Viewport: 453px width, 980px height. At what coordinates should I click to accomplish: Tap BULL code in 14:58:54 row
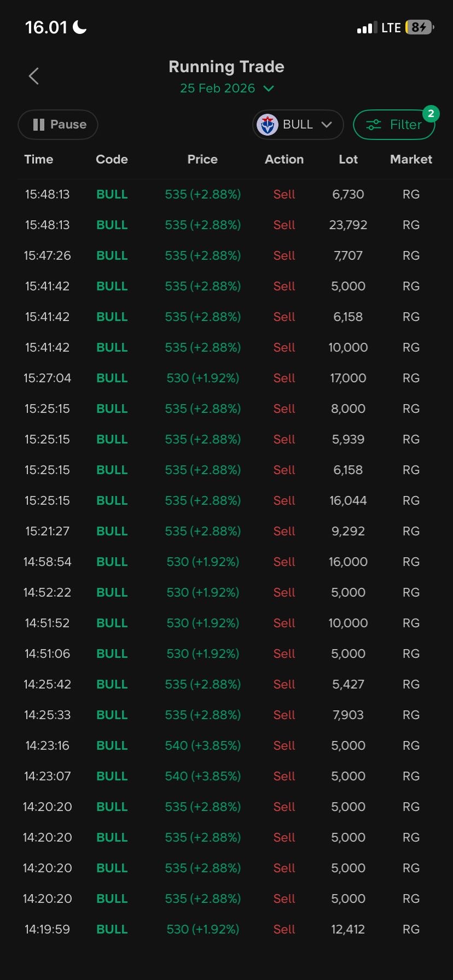tap(112, 562)
